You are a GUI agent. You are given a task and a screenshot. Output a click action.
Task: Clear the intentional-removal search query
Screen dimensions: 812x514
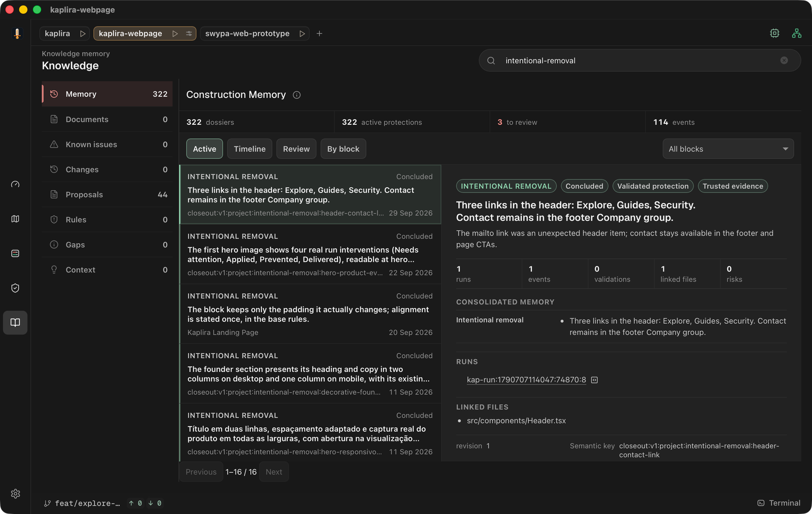(784, 60)
